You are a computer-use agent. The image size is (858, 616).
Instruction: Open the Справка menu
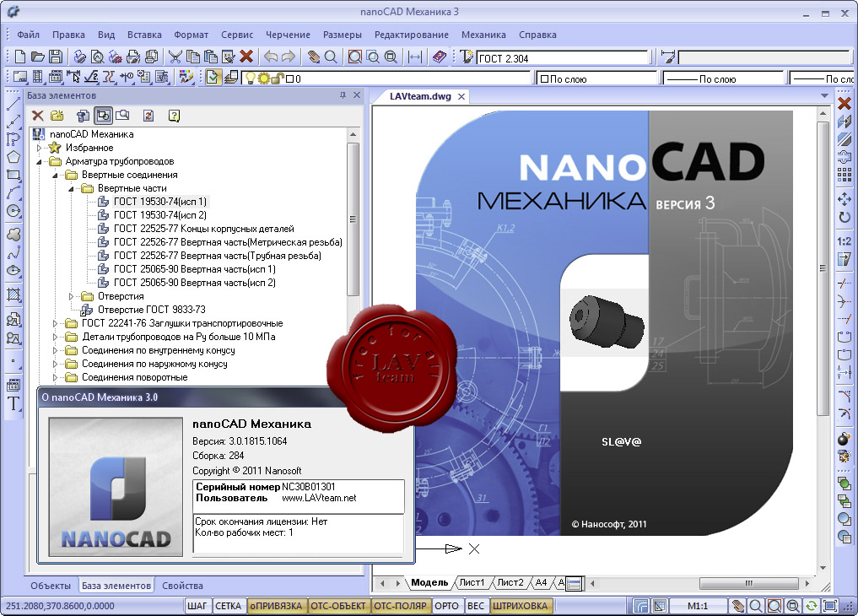(x=537, y=35)
